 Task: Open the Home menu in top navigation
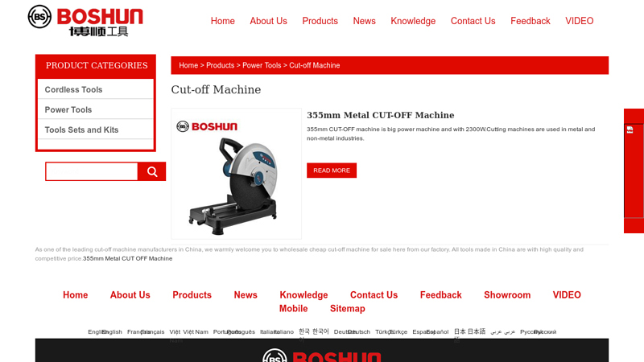point(223,21)
